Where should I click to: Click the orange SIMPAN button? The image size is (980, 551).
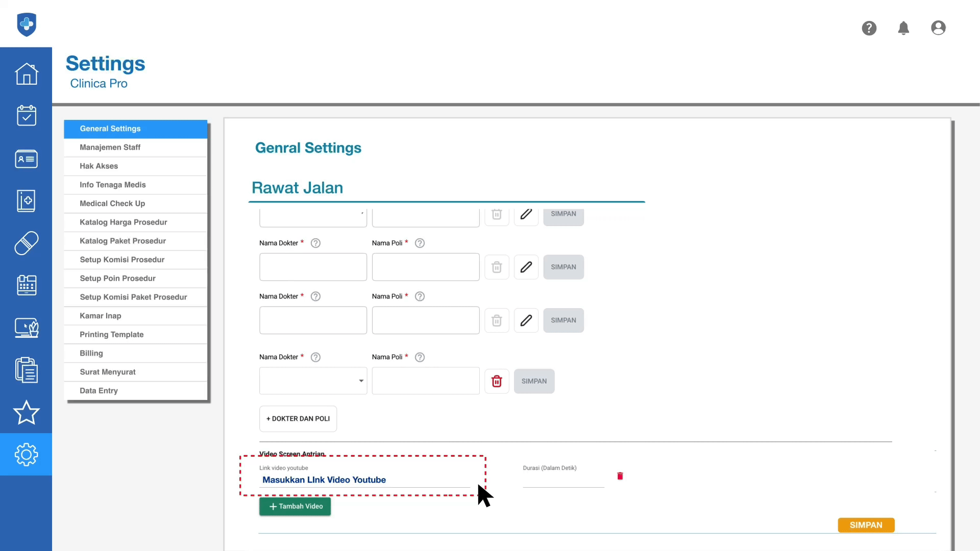(x=866, y=525)
